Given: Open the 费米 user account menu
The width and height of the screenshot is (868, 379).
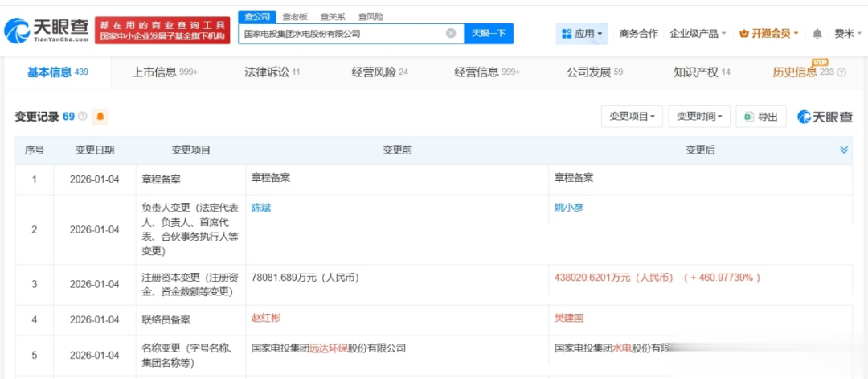Looking at the screenshot, I should pyautogui.click(x=848, y=34).
